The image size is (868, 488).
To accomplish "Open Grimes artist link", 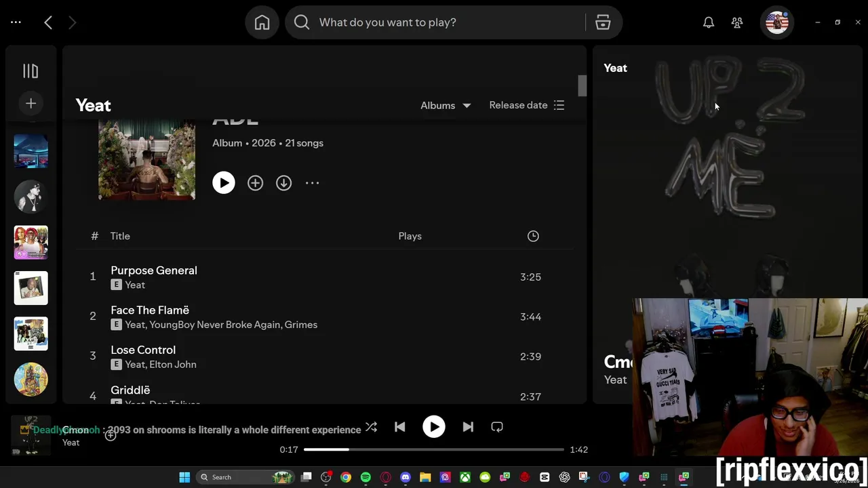I will tap(301, 325).
